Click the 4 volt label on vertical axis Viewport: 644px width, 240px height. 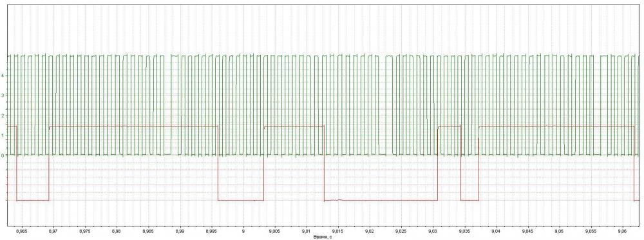[3, 75]
